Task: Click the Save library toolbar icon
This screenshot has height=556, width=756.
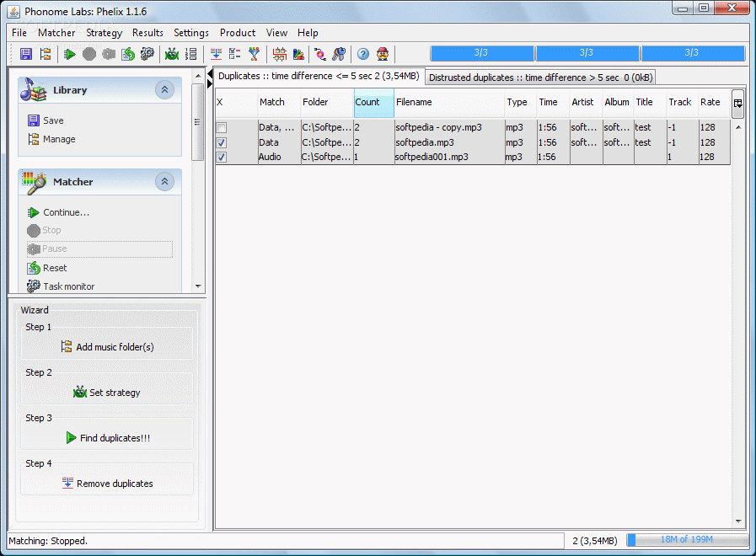Action: 26,54
